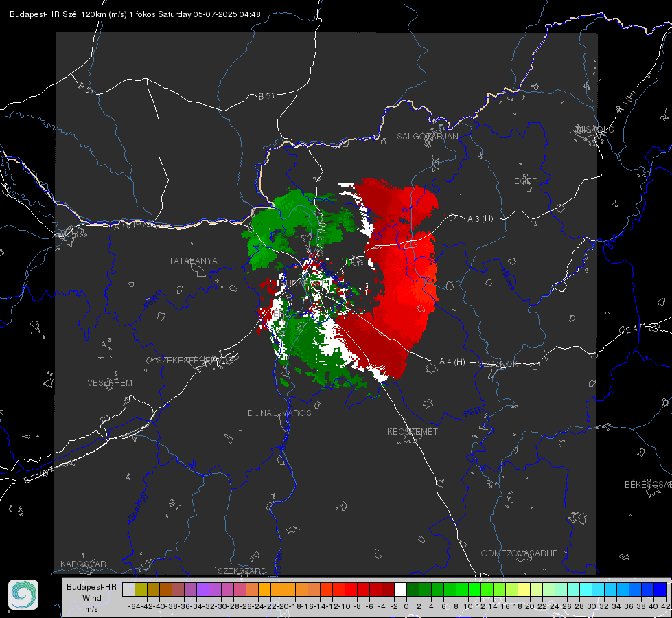Click the radar title text with timestamp
Screen dimensions: 672x618
pyautogui.click(x=135, y=14)
